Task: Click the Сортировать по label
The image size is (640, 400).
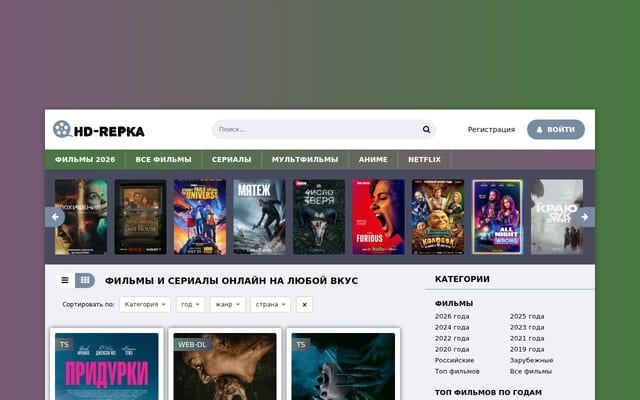Action: tap(88, 304)
